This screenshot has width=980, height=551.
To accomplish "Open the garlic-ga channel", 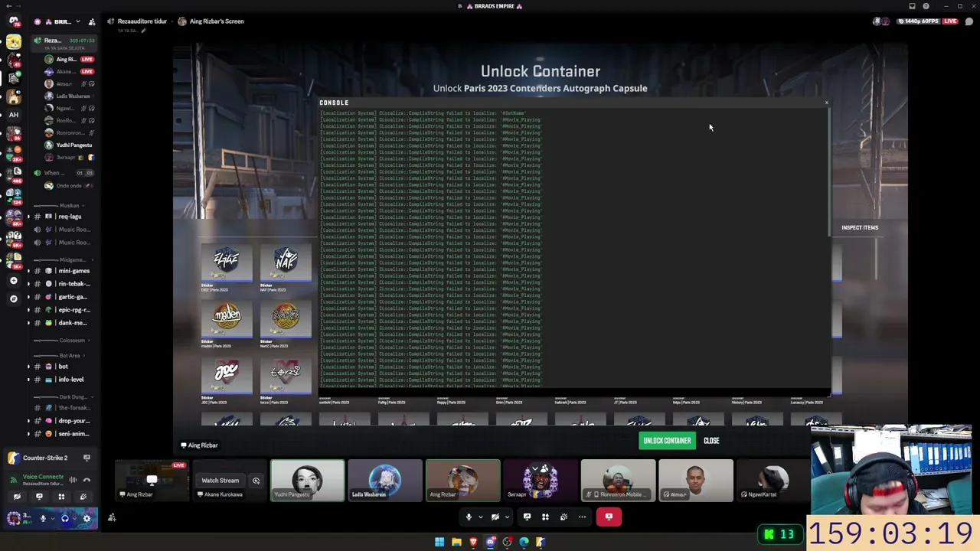I will pos(64,297).
